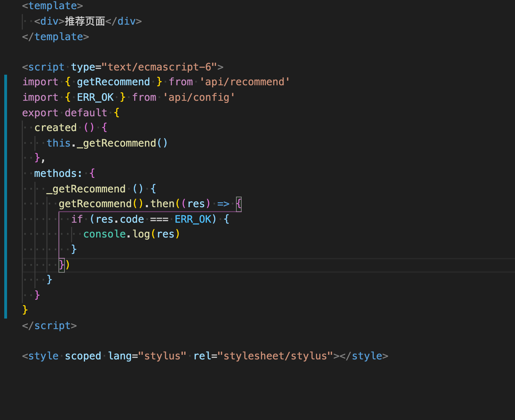Image resolution: width=515 pixels, height=420 pixels.
Task: Click the if keyword
Action: [77, 219]
